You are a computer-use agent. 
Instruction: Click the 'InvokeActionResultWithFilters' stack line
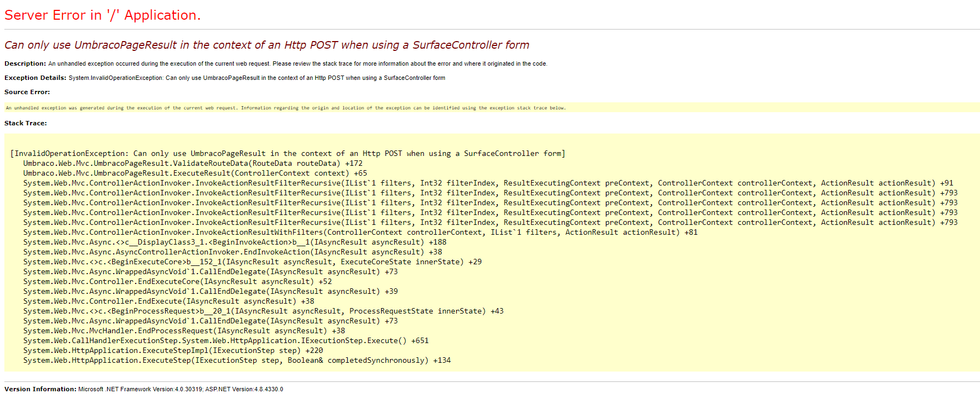(360, 233)
